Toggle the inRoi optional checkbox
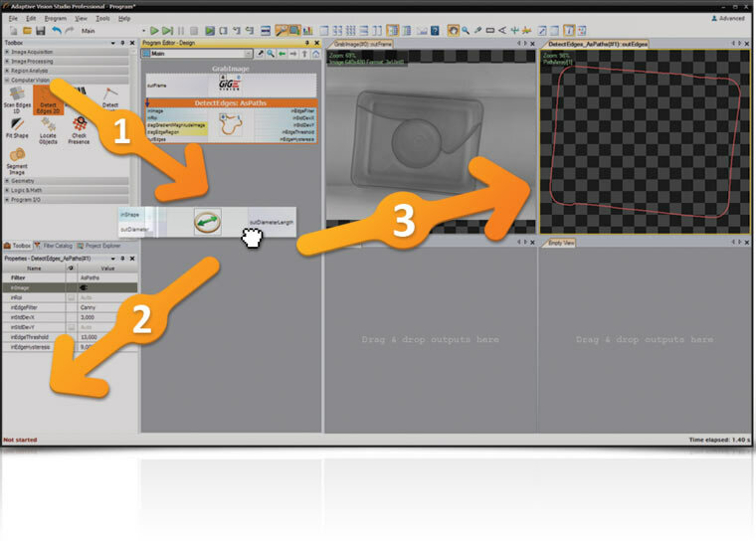The height and width of the screenshot is (545, 756). coord(71,297)
